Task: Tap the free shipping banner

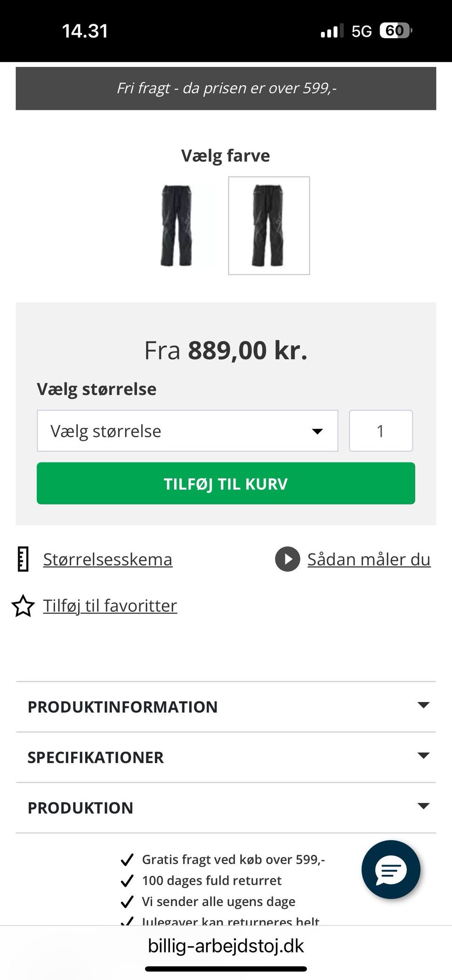Action: pyautogui.click(x=226, y=89)
